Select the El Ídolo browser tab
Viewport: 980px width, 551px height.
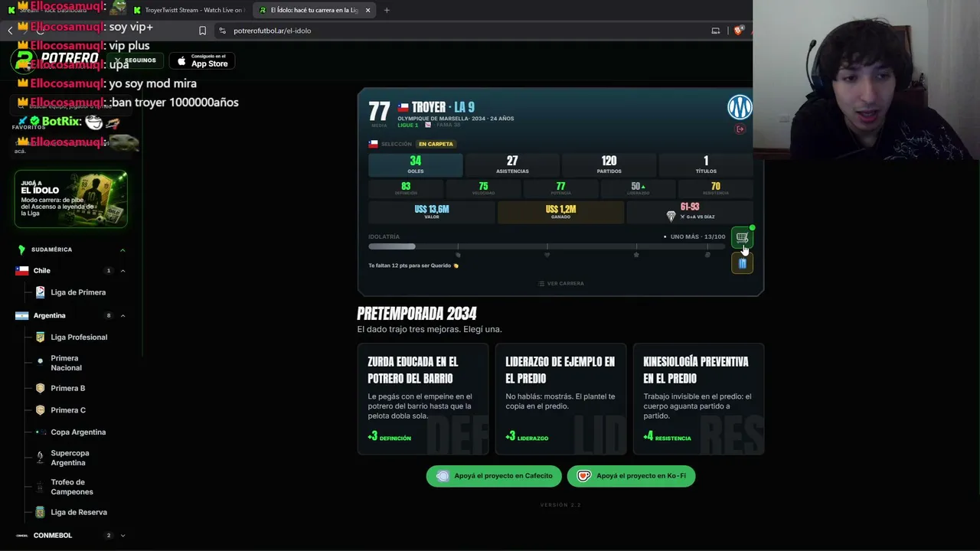pos(314,10)
